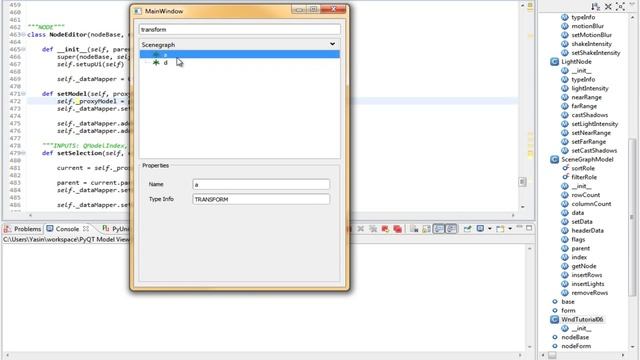Click the X-shaped icon in Outline toolbar
This screenshot has height=360, width=640.
coord(608,7)
